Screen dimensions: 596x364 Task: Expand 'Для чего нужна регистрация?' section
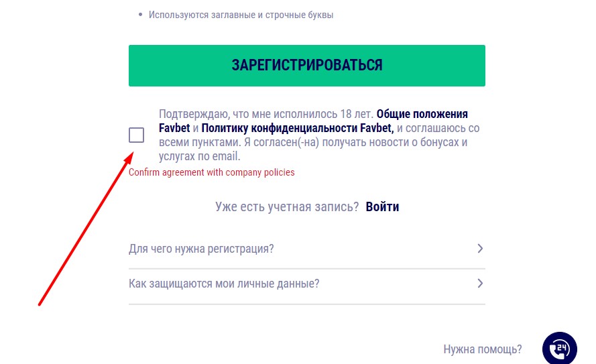(307, 249)
